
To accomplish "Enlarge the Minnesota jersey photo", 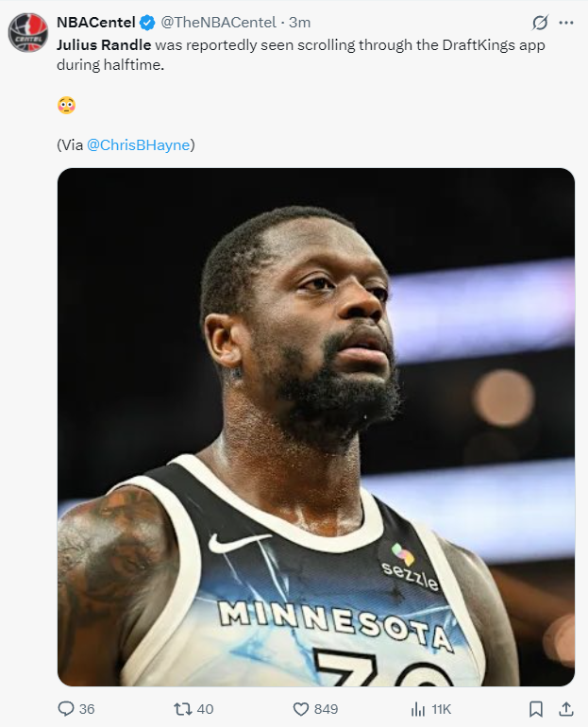I will click(315, 427).
